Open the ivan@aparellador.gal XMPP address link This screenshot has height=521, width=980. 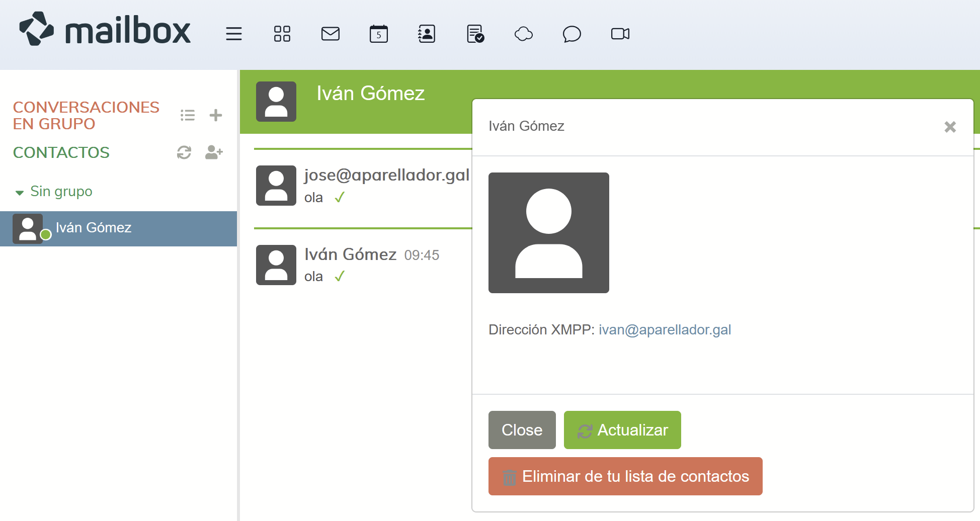click(665, 330)
